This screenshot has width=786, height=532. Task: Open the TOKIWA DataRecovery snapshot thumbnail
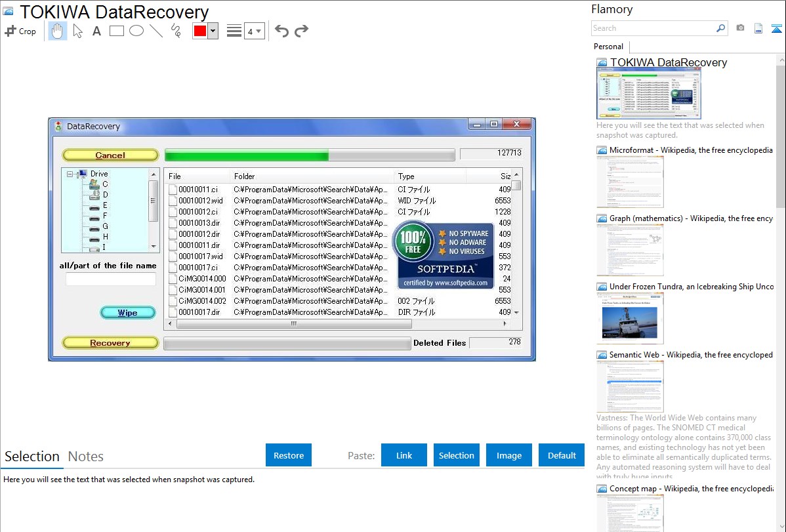[x=649, y=94]
